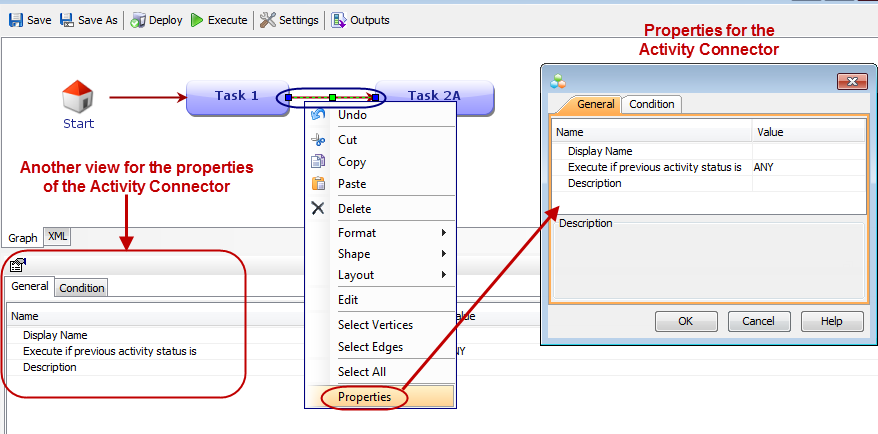Screen dimensions: 878x434
Task: Choose Delete in the context menu
Action: click(354, 209)
